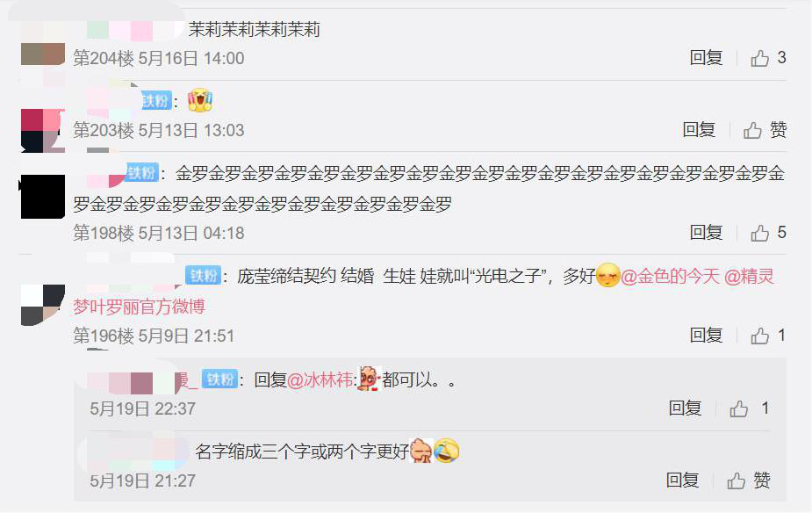Screen dimensions: 812x513
Task: Click 回复 on the floor 203 comment
Action: [x=699, y=129]
